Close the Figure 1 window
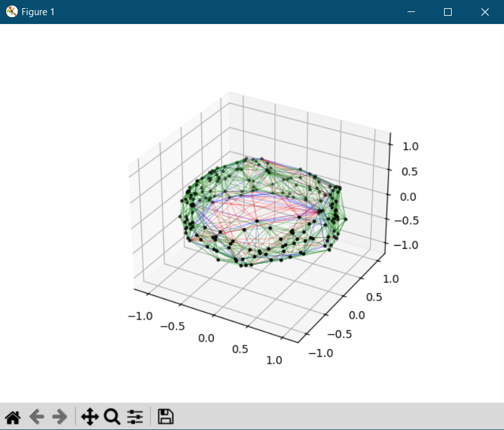Image resolution: width=504 pixels, height=430 pixels. click(x=485, y=12)
